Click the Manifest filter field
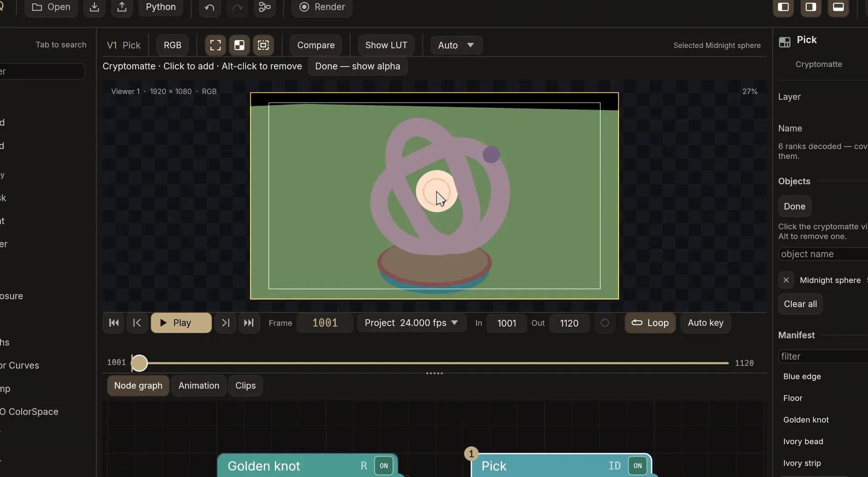Viewport: 868px width, 477px height. (823, 356)
